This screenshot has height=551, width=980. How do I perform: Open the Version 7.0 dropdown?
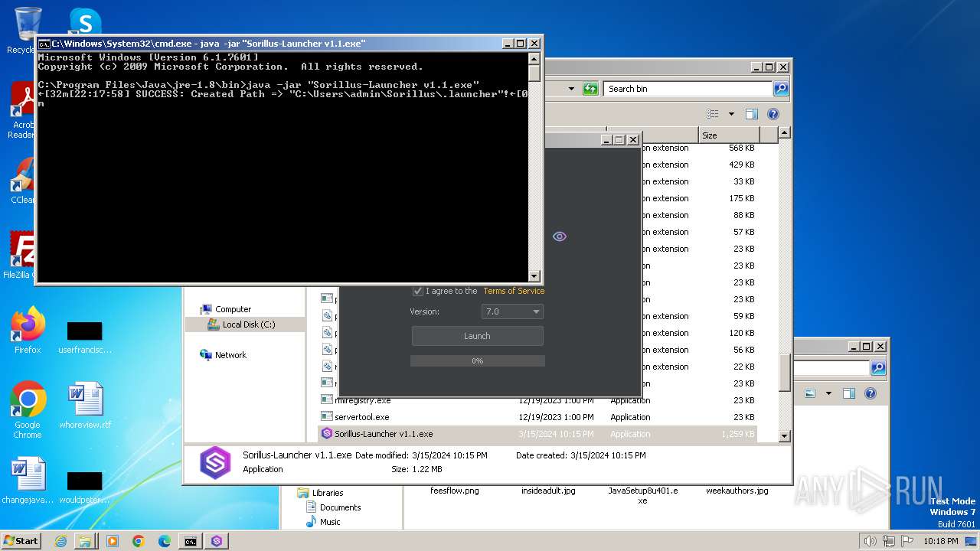[x=512, y=311]
